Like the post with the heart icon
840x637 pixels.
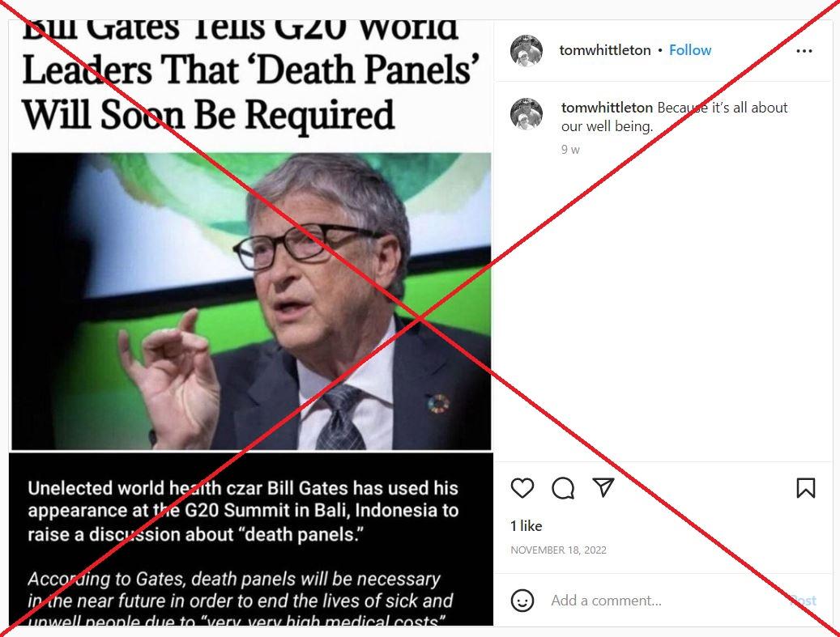tap(522, 488)
